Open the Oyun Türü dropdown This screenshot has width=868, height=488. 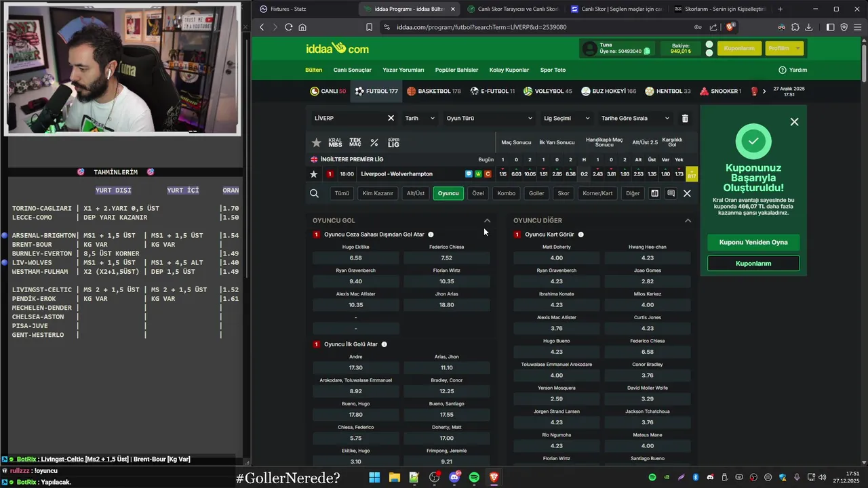[x=488, y=118]
